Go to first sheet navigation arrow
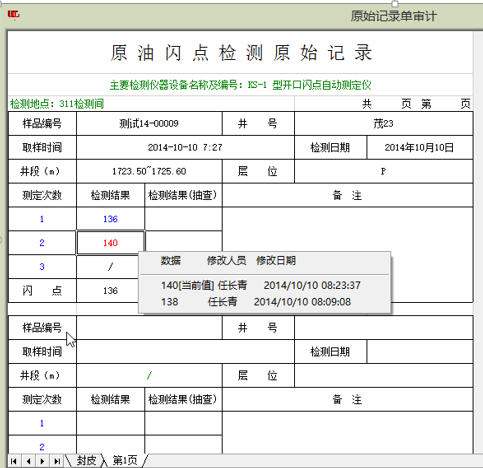The image size is (483, 468). click(x=14, y=461)
